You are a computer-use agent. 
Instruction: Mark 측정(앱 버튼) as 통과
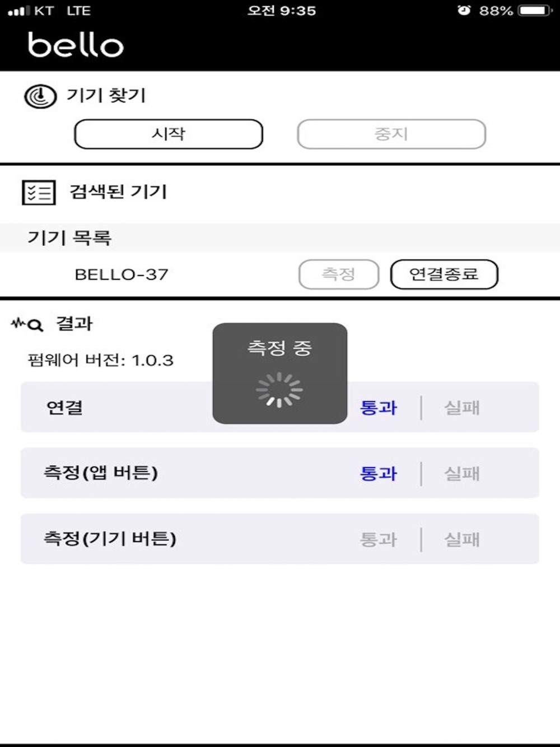click(x=379, y=474)
